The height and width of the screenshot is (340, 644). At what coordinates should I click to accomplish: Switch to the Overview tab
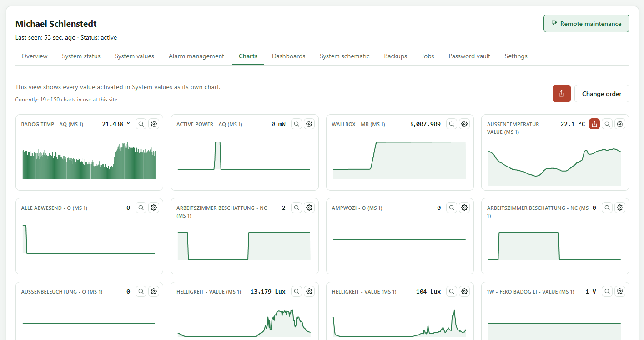point(35,56)
